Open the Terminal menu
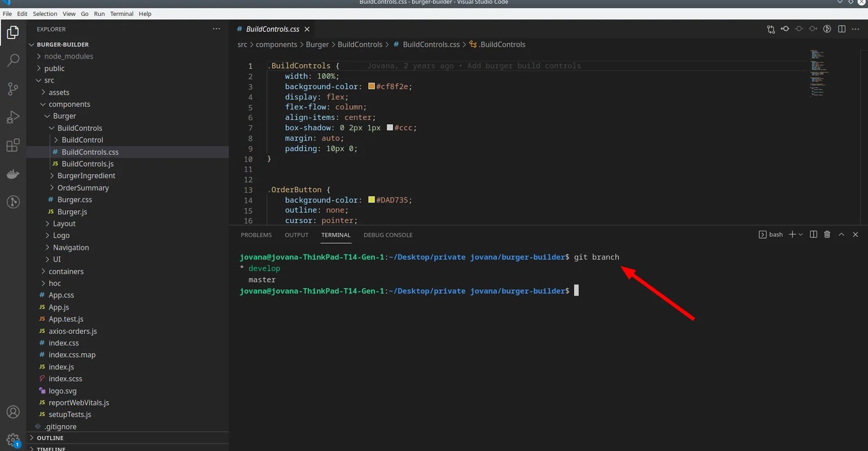 (x=122, y=14)
